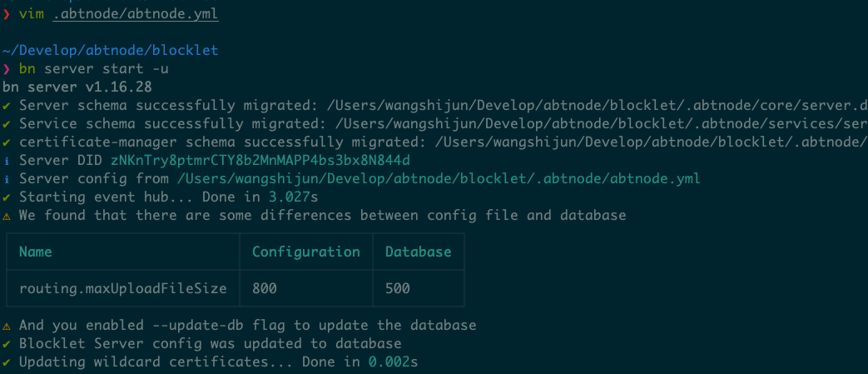Click the Name column header in table
This screenshot has width=868, height=374.
pos(35,252)
